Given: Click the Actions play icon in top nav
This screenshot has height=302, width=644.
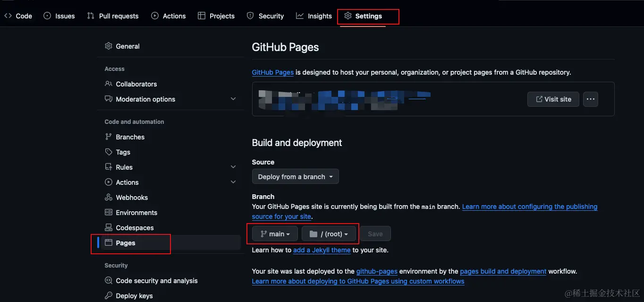Looking at the screenshot, I should 155,16.
